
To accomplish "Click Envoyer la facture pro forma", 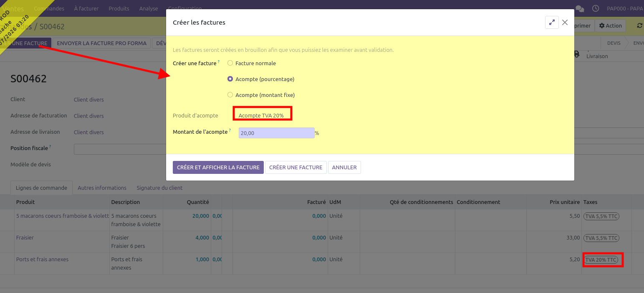I will point(102,43).
